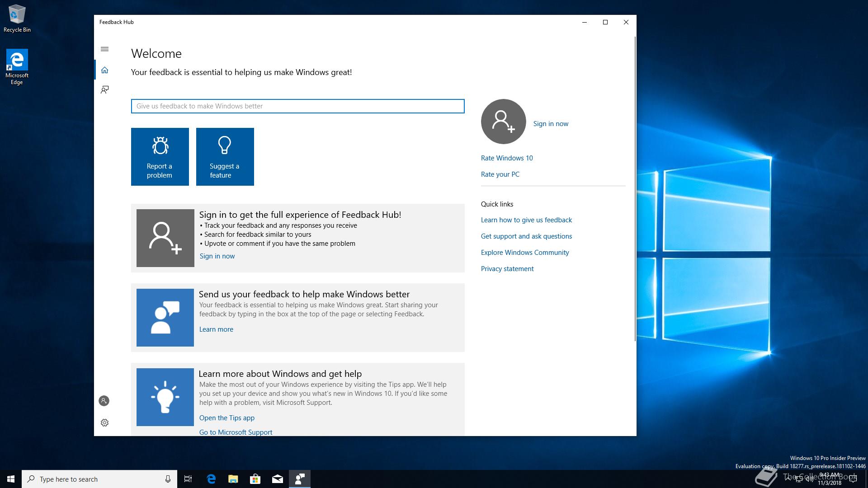Click Feedback Hub taskbar icon
868x488 pixels.
300,479
